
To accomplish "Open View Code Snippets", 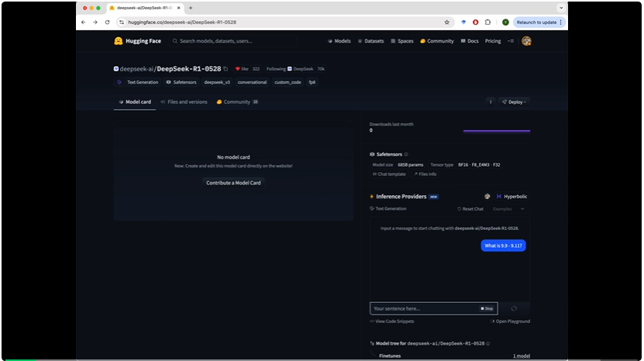I will (x=392, y=321).
